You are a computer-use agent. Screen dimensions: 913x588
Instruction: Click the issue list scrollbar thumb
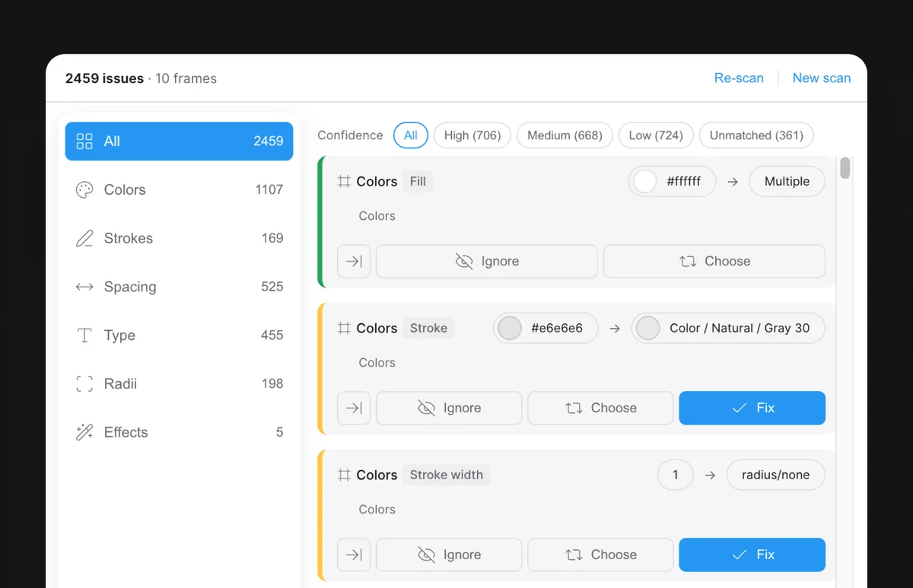click(x=845, y=168)
